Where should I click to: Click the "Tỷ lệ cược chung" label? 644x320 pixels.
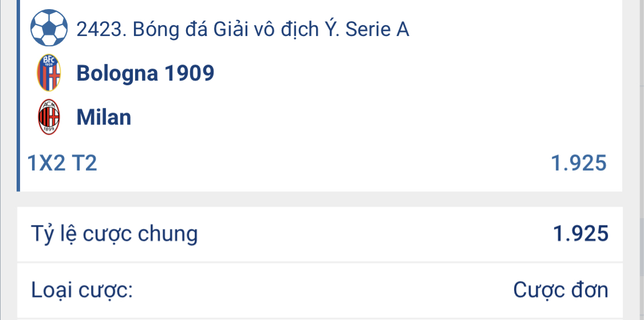[x=114, y=234]
